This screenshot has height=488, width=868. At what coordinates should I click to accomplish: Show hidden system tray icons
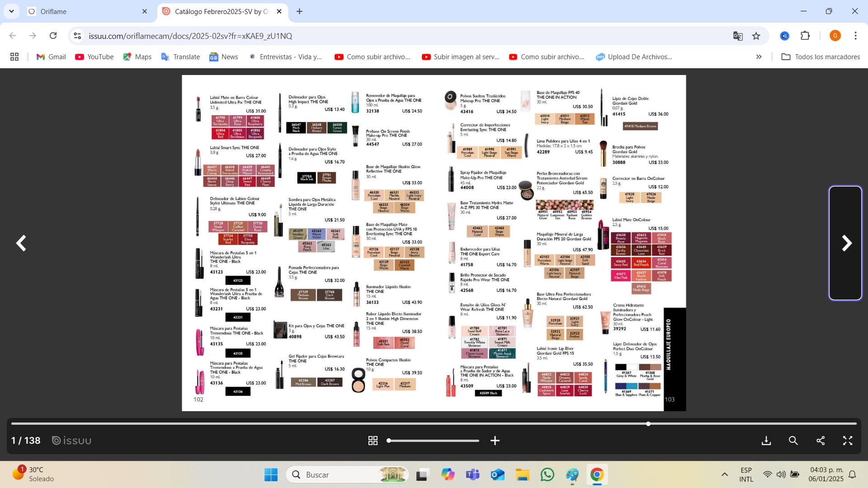click(x=724, y=474)
